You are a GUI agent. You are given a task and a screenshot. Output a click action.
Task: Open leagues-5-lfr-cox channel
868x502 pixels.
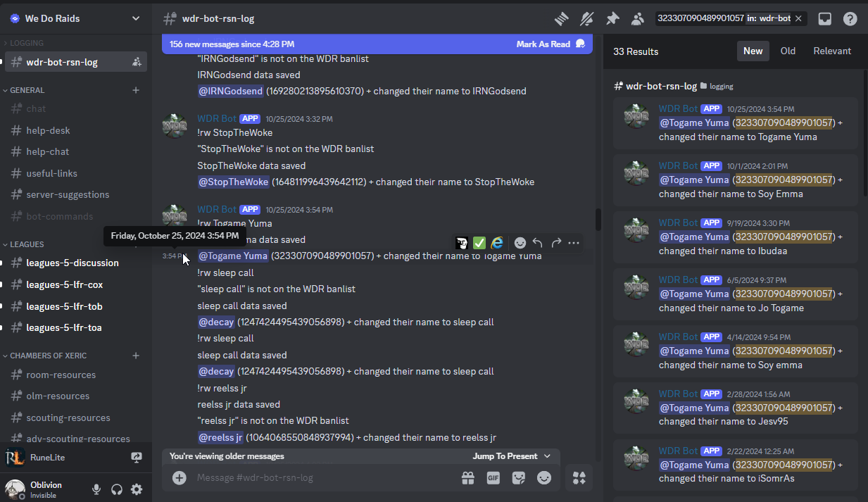click(76, 284)
